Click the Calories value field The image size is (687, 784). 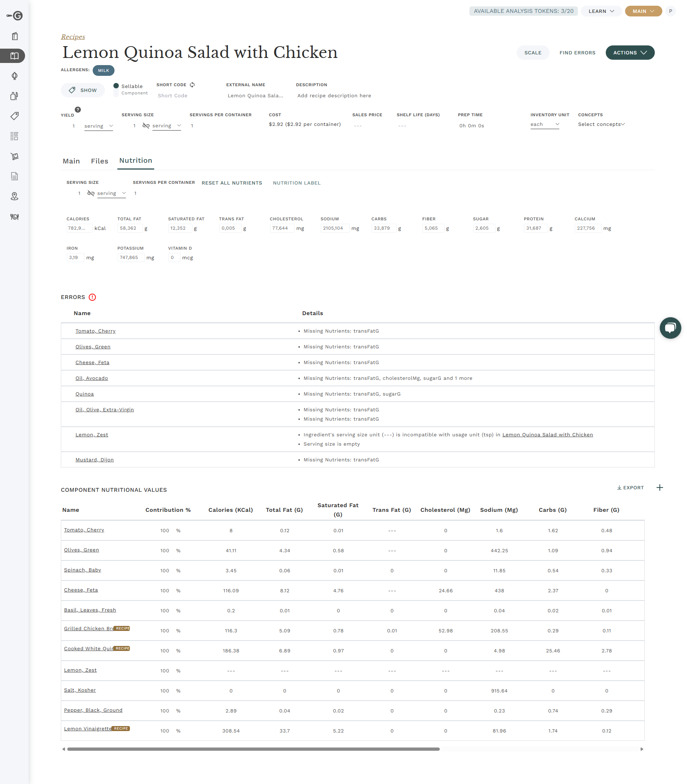click(79, 228)
